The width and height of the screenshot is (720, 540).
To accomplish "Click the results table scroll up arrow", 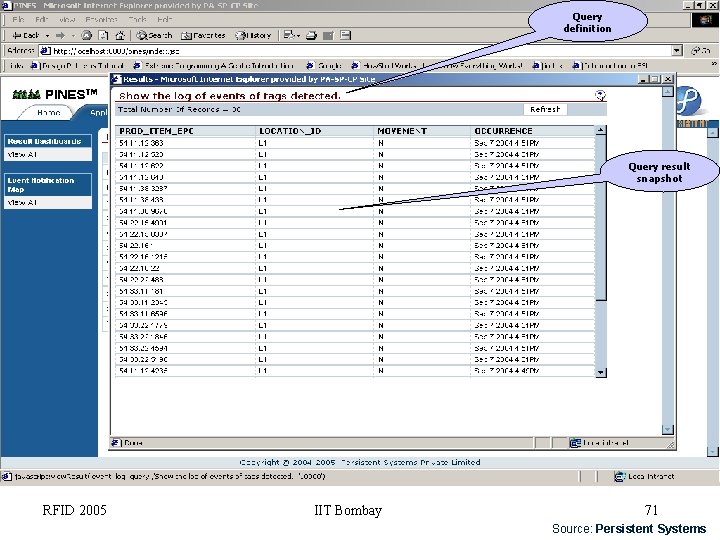I will (600, 130).
